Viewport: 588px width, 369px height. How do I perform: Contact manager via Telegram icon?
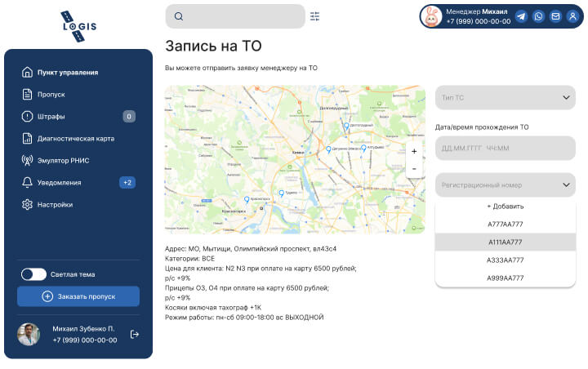click(521, 16)
